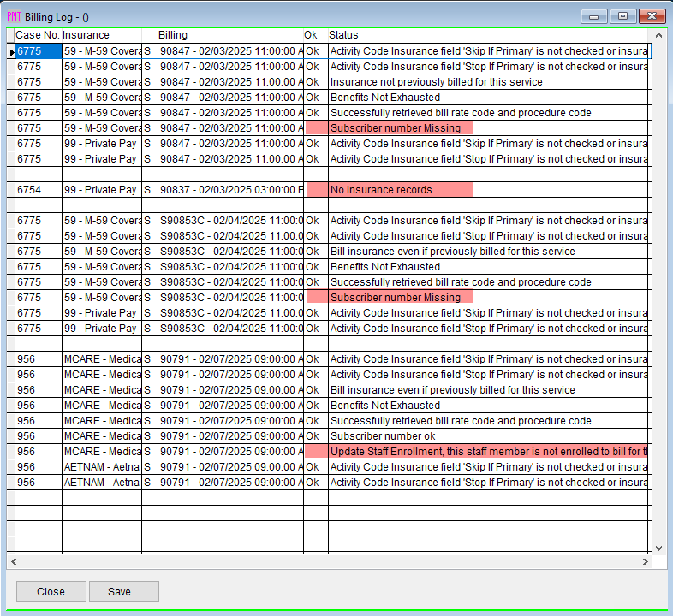Viewport: 673px width, 616px height.
Task: Click the Insurance column header
Action: 102,35
